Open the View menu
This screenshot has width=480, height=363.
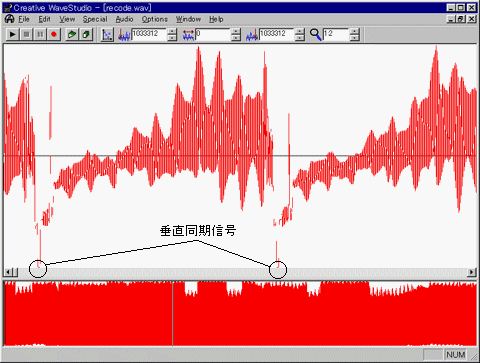67,19
